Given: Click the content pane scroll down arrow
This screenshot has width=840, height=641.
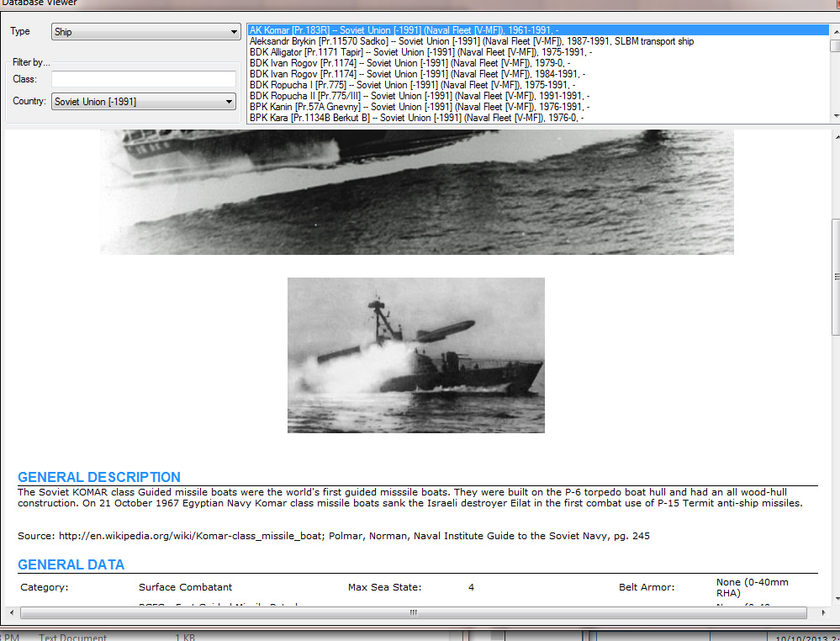Looking at the screenshot, I should pyautogui.click(x=837, y=599).
